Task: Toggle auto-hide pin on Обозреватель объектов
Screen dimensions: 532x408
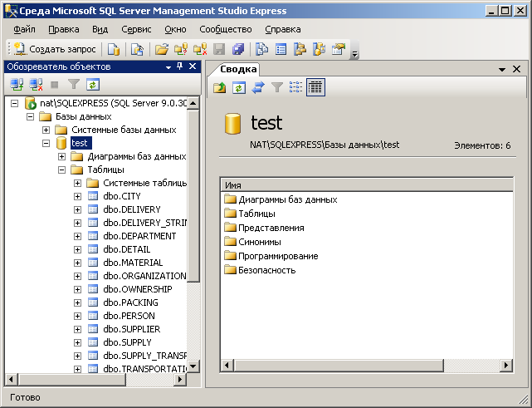Action: 180,66
